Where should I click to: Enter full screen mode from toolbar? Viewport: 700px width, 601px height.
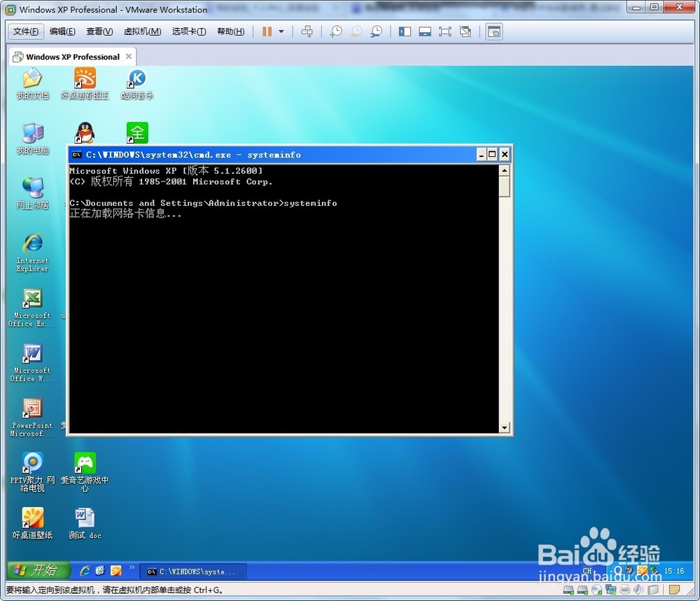[x=445, y=32]
